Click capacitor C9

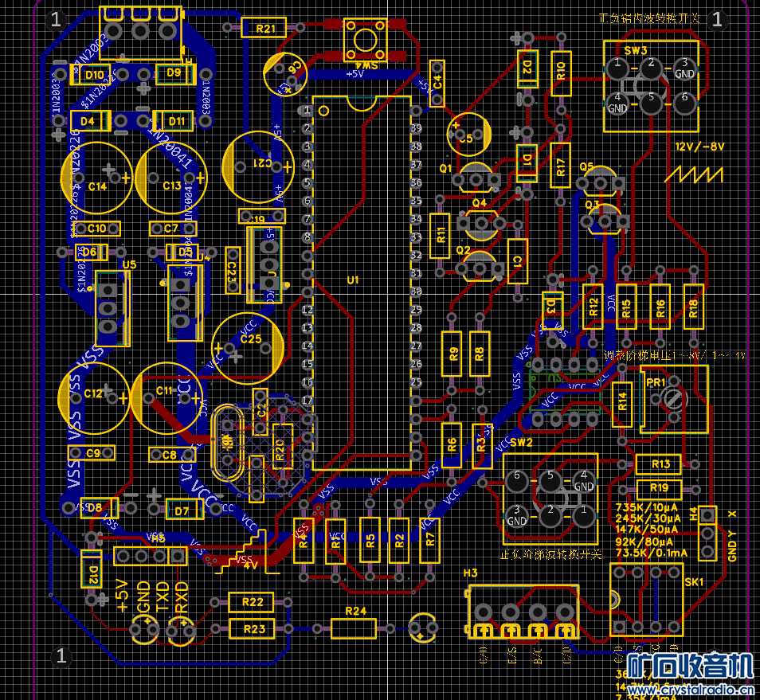(x=92, y=453)
